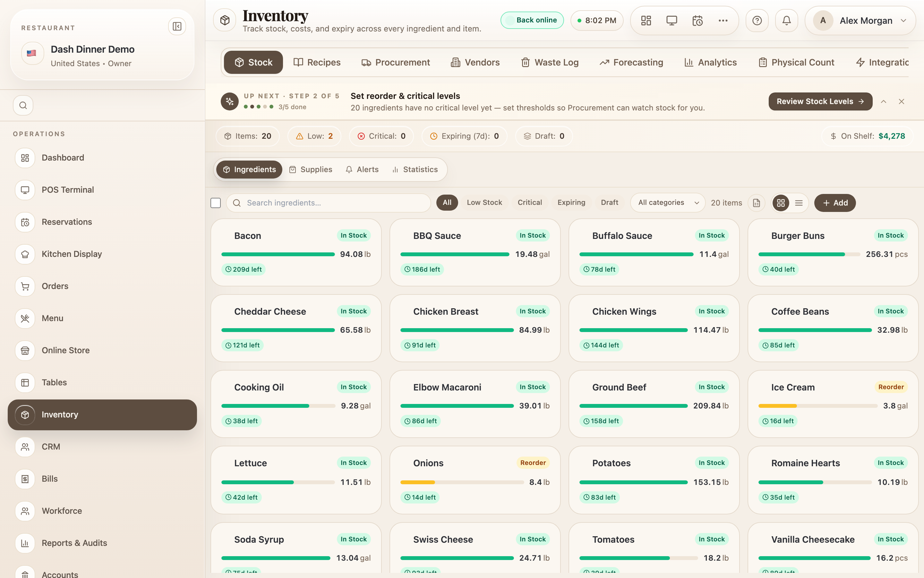
Task: Go to Dashboard in sidebar
Action: [x=102, y=158]
